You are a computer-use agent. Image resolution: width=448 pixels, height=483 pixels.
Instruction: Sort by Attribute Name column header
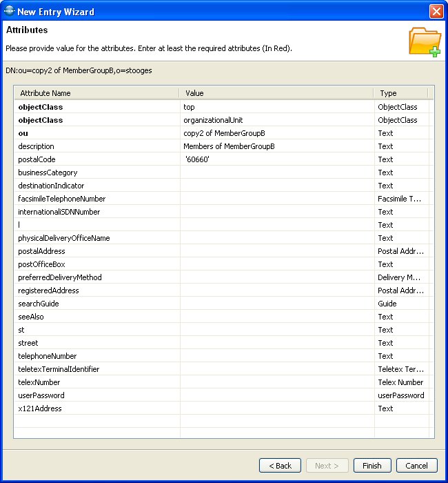pyautogui.click(x=96, y=93)
